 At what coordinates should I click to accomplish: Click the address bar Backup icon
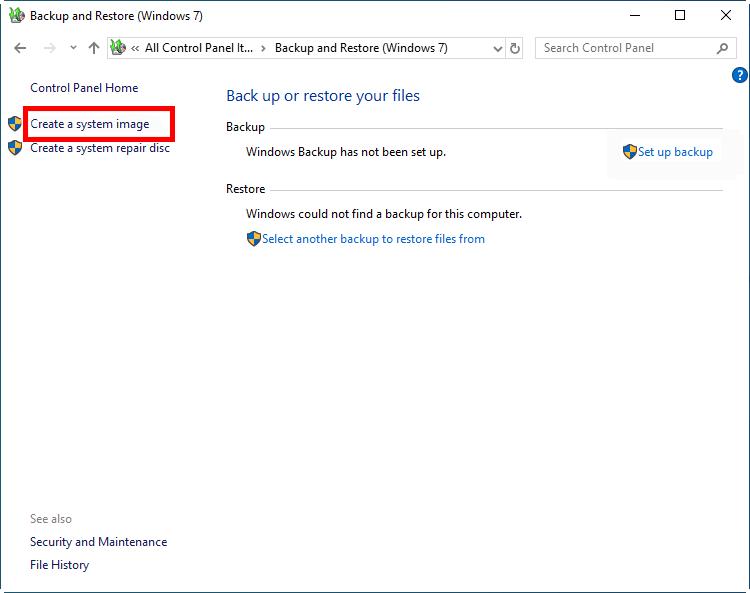point(118,47)
